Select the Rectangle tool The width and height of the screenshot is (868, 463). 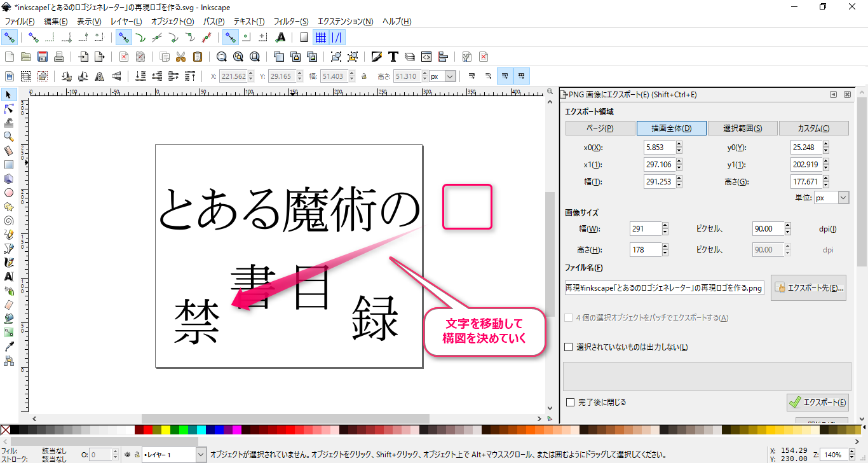point(9,165)
